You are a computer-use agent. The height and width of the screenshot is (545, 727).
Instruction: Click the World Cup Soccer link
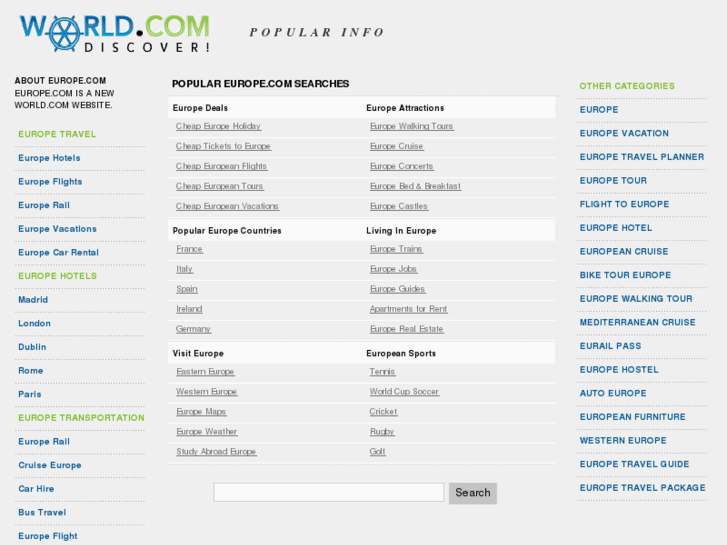404,392
